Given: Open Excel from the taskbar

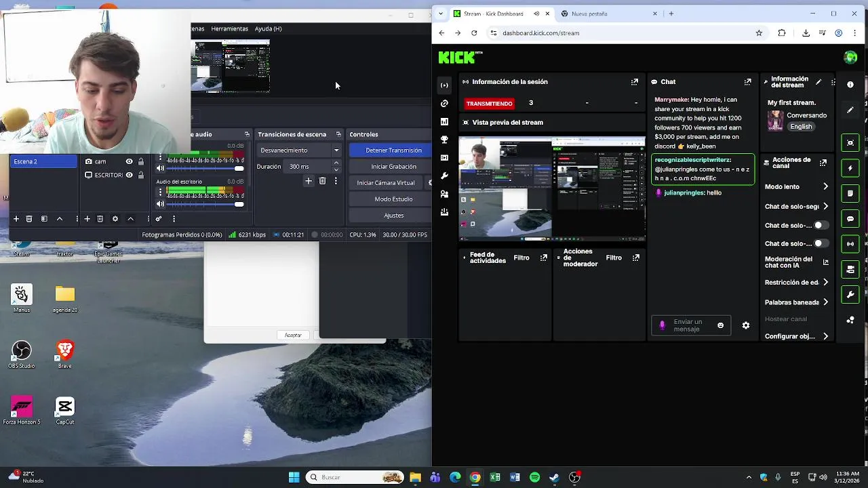Looking at the screenshot, I should click(495, 477).
